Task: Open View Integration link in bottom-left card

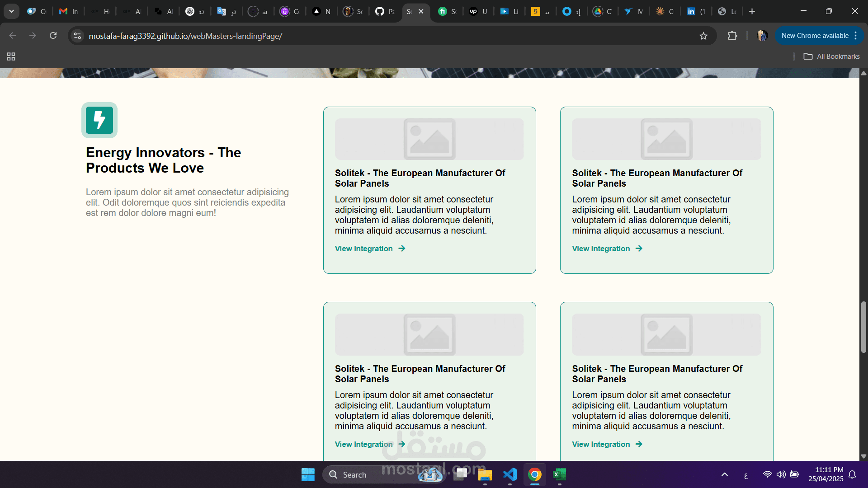Action: (370, 444)
